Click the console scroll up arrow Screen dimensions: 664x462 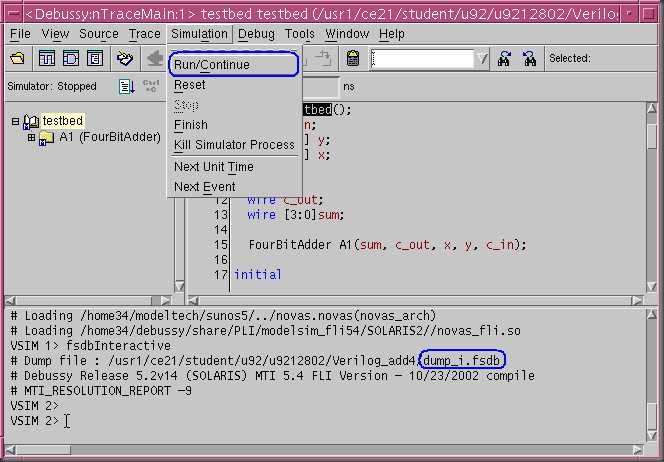652,315
